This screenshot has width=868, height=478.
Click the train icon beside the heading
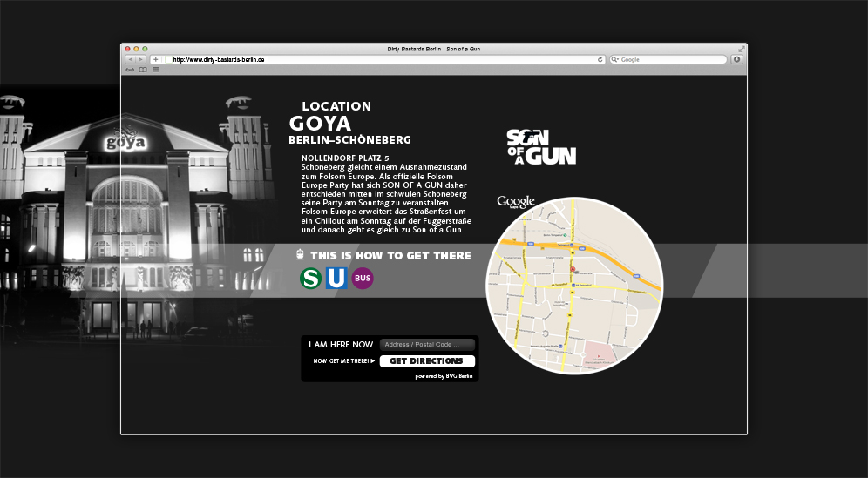pos(301,255)
